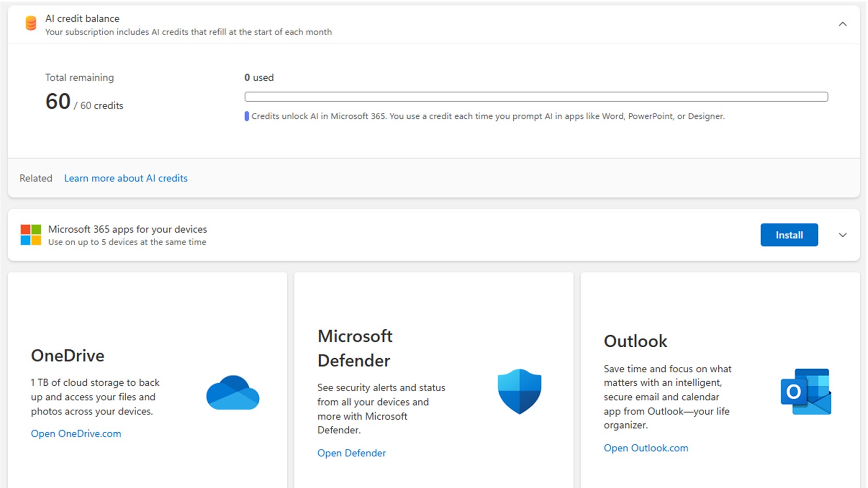The width and height of the screenshot is (868, 488).
Task: Click the 60 credits remaining count
Action: [58, 102]
